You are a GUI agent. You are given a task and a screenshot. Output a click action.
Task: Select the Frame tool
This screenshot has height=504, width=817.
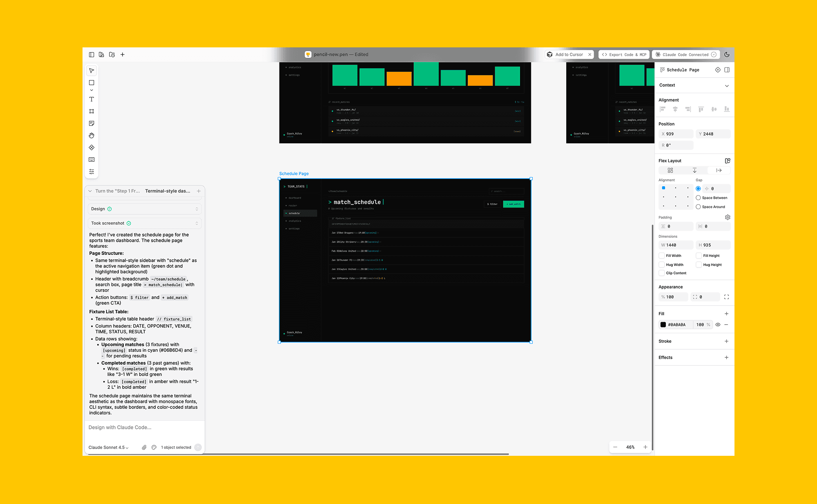[92, 112]
